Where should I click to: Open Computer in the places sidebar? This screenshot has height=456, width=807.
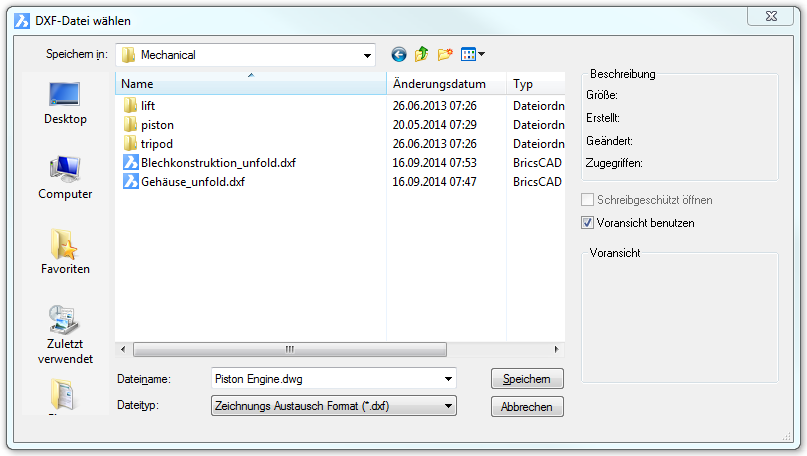click(65, 178)
